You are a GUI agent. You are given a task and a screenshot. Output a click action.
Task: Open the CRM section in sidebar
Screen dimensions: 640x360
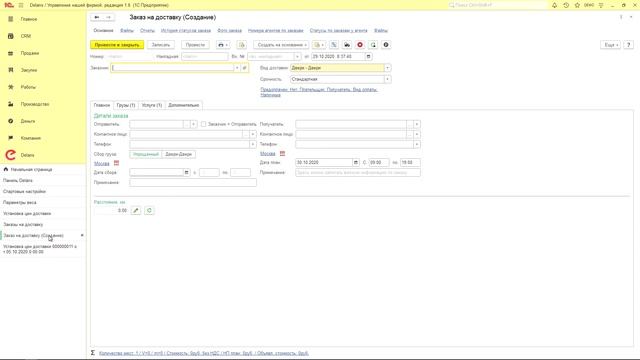tap(26, 36)
